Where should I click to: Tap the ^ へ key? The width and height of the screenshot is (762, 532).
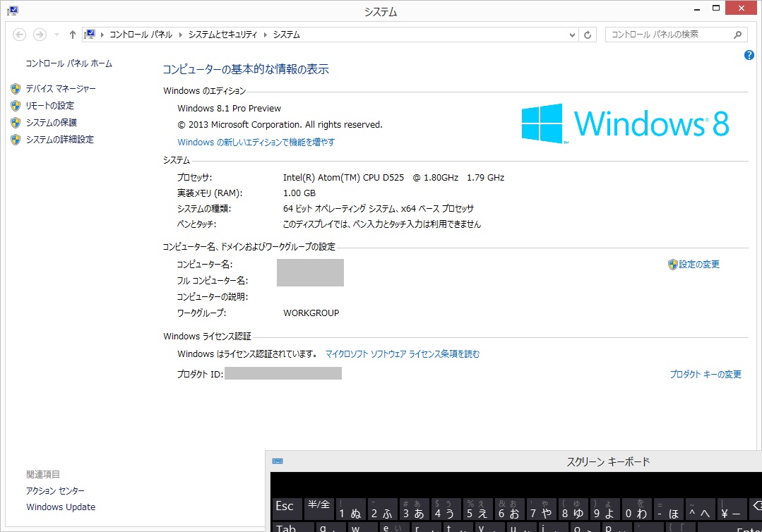coord(699,509)
